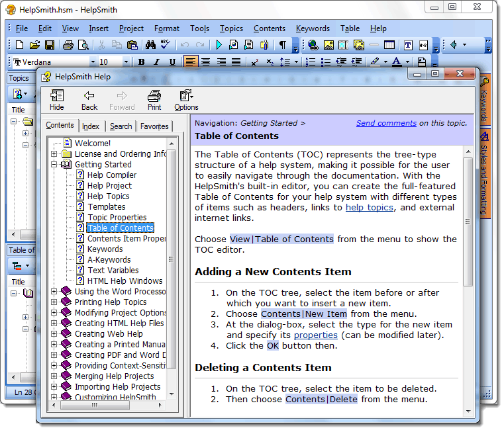Insert table with the grid icon
The image size is (504, 430).
pos(389,45)
